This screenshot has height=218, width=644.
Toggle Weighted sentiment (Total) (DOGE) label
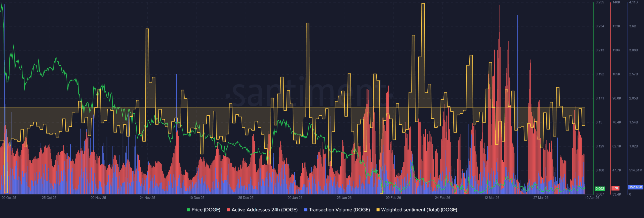click(419, 210)
